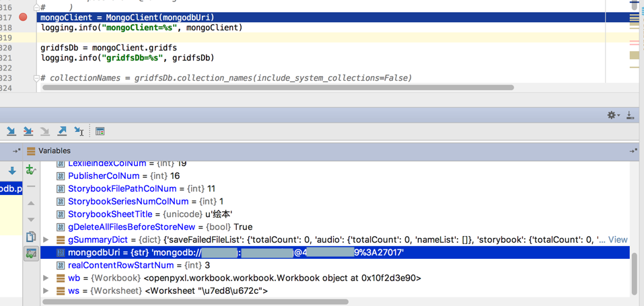
Task: Click the Step Into debugger icon
Action: click(x=11, y=131)
